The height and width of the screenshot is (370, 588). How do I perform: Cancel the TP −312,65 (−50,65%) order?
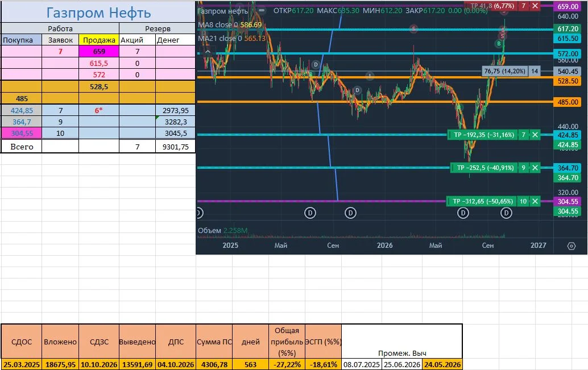point(535,201)
